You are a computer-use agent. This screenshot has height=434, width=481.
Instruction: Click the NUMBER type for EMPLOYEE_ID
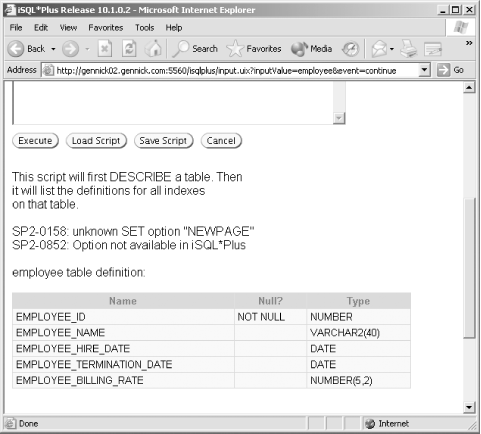[358, 317]
